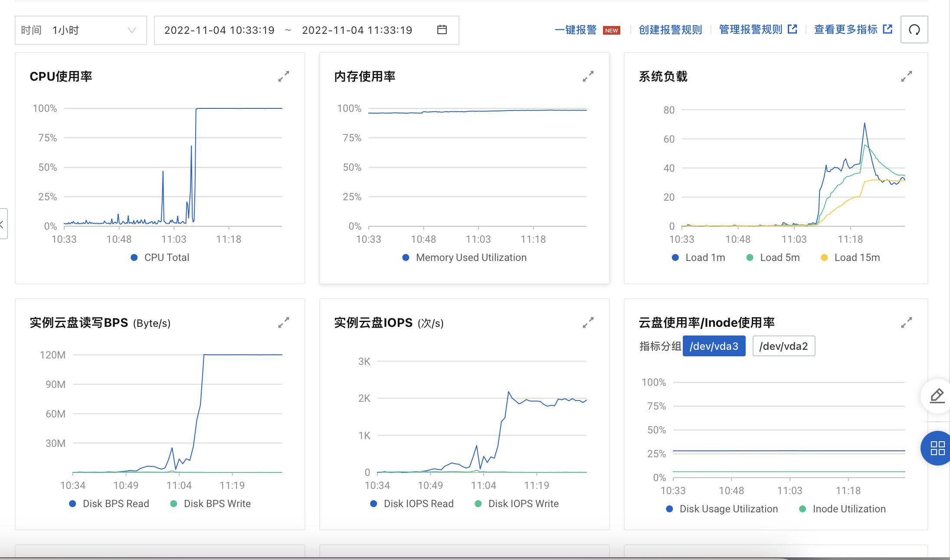
Task: Open the blue grid quick-menu button
Action: point(937,448)
